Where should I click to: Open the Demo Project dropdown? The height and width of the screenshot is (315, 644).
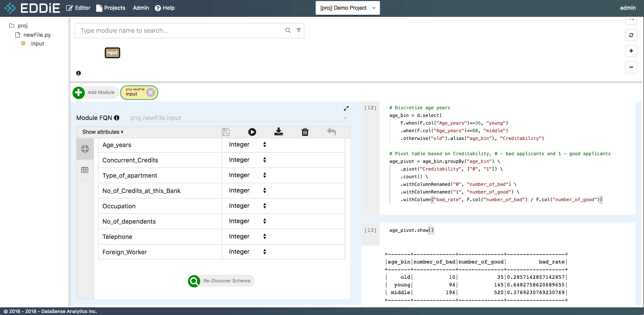coord(348,8)
